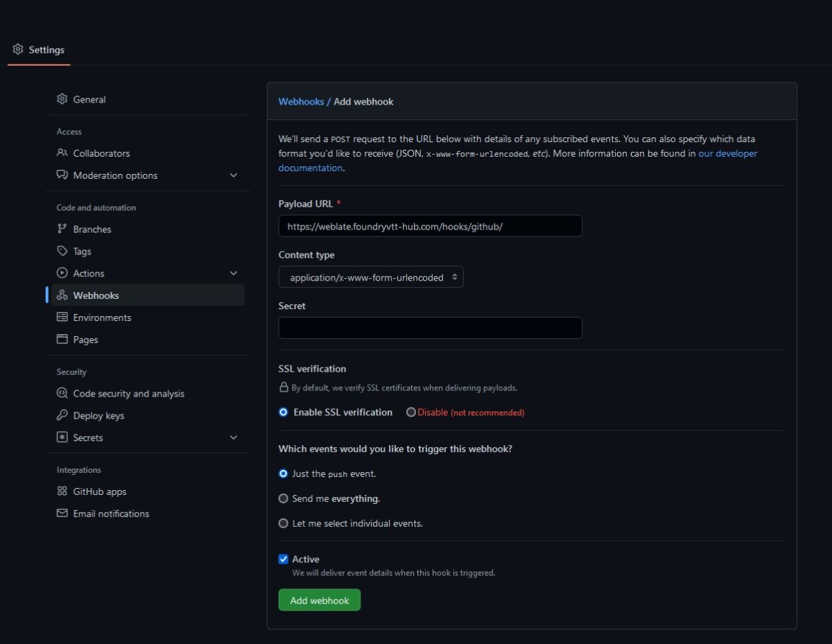Click the green Add webhook button
832x644 pixels.
click(x=320, y=600)
